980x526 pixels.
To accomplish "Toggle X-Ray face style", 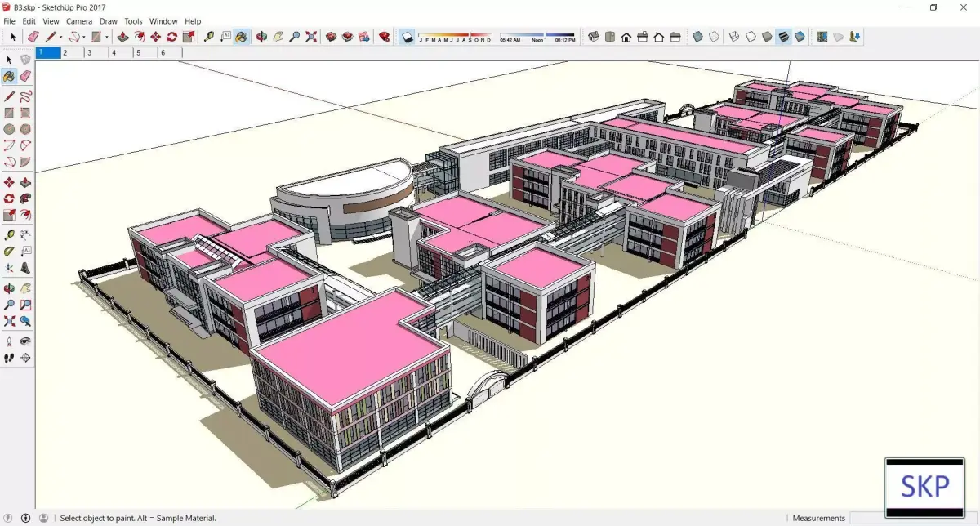I will tap(697, 37).
